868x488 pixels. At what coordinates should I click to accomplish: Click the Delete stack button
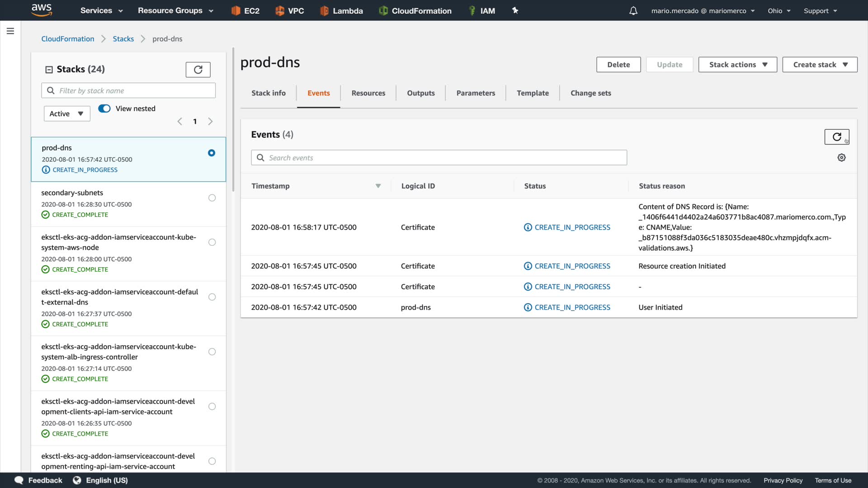click(x=618, y=65)
